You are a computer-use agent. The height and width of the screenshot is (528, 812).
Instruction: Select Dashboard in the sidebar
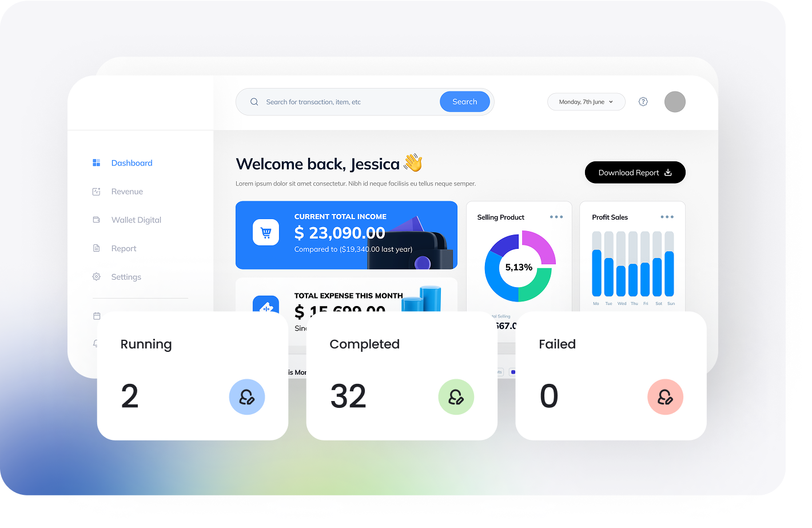pos(132,163)
